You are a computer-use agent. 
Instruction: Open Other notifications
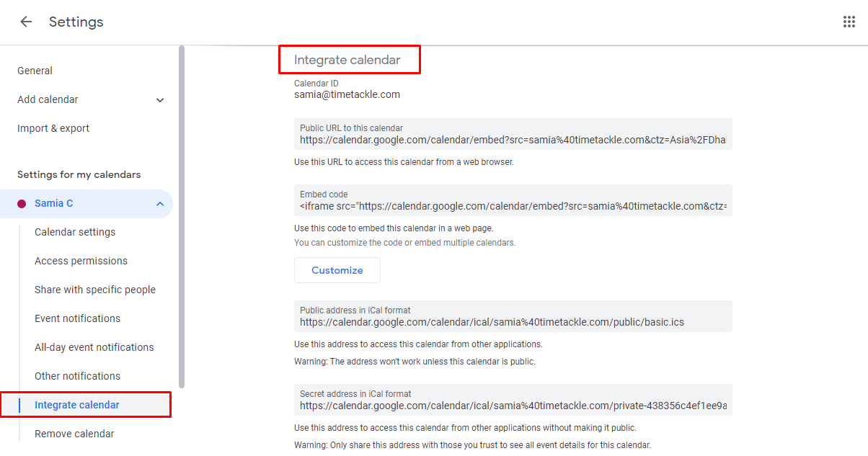pos(77,376)
